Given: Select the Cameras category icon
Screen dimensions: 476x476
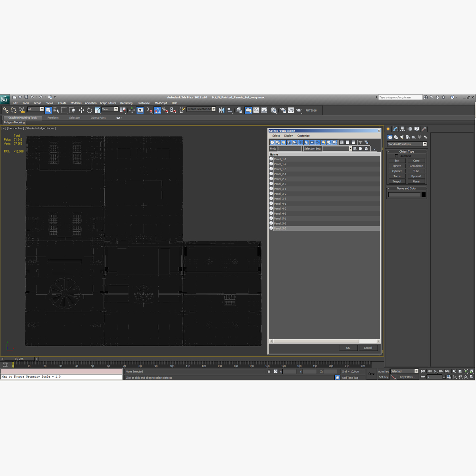Looking at the screenshot, I should 408,137.
